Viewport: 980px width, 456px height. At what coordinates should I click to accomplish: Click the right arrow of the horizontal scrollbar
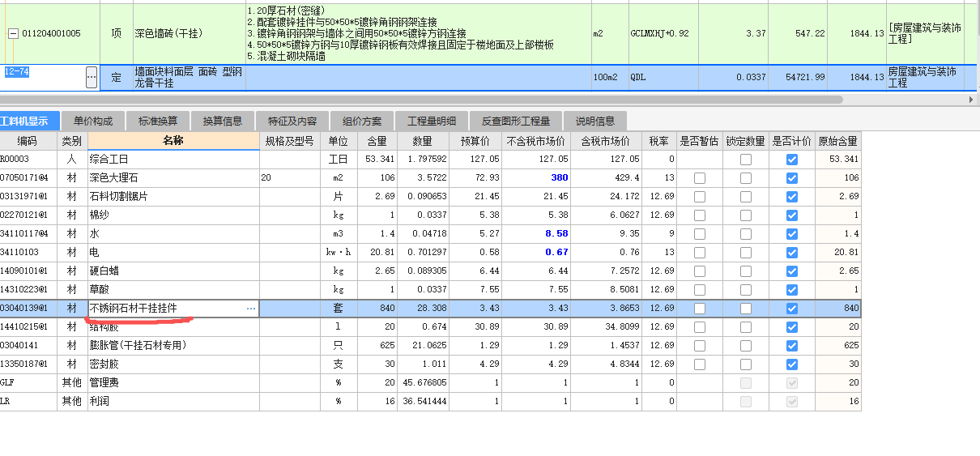pyautogui.click(x=971, y=100)
